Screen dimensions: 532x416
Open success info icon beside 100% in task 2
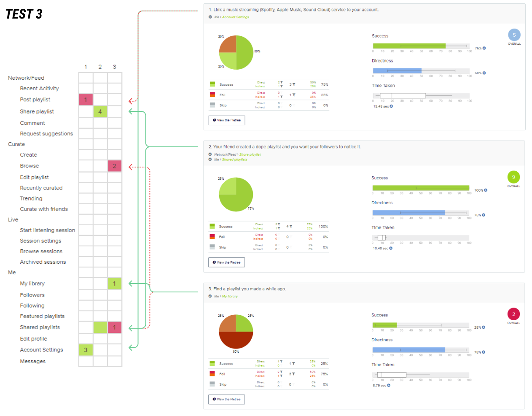tap(486, 190)
